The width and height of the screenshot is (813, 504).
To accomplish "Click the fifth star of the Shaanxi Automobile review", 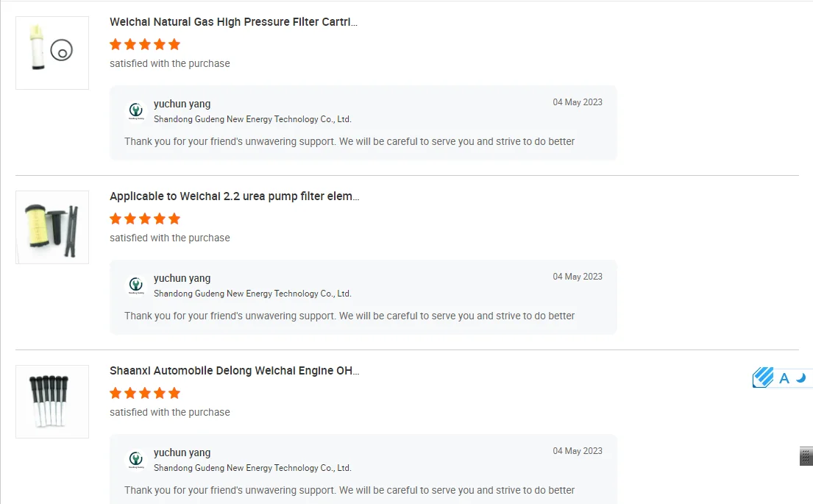I will tap(174, 393).
